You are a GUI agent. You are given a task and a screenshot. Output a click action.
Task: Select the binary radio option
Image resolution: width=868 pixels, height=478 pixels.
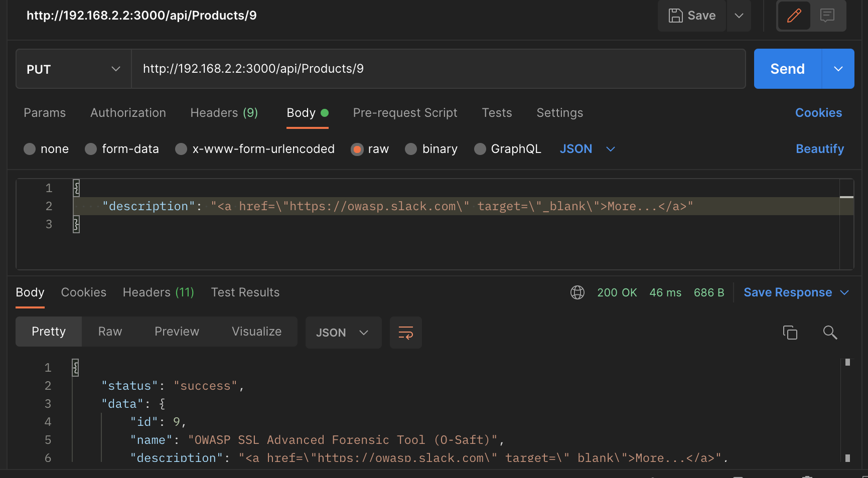[411, 149]
